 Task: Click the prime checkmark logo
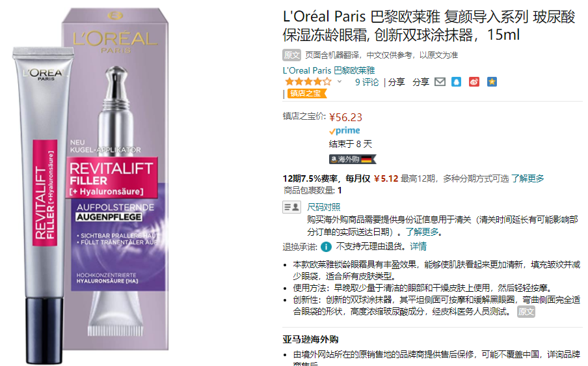[344, 131]
